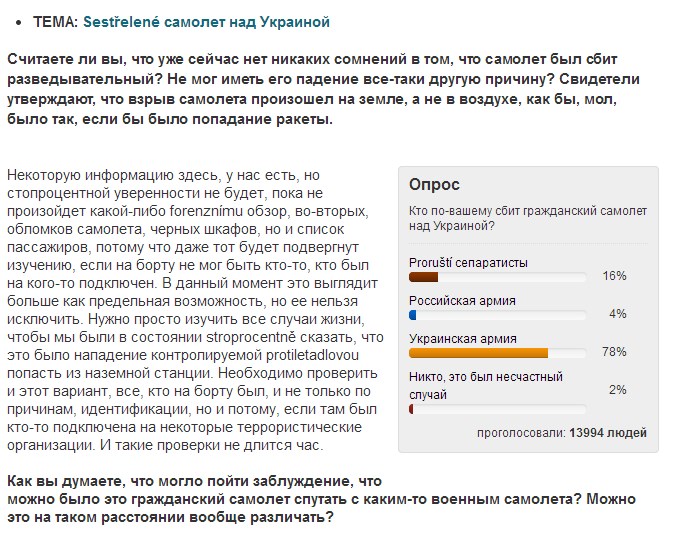Screen dimensions: 683x538
Task: Select poll option Украинская армия
Action: pyautogui.click(x=463, y=338)
